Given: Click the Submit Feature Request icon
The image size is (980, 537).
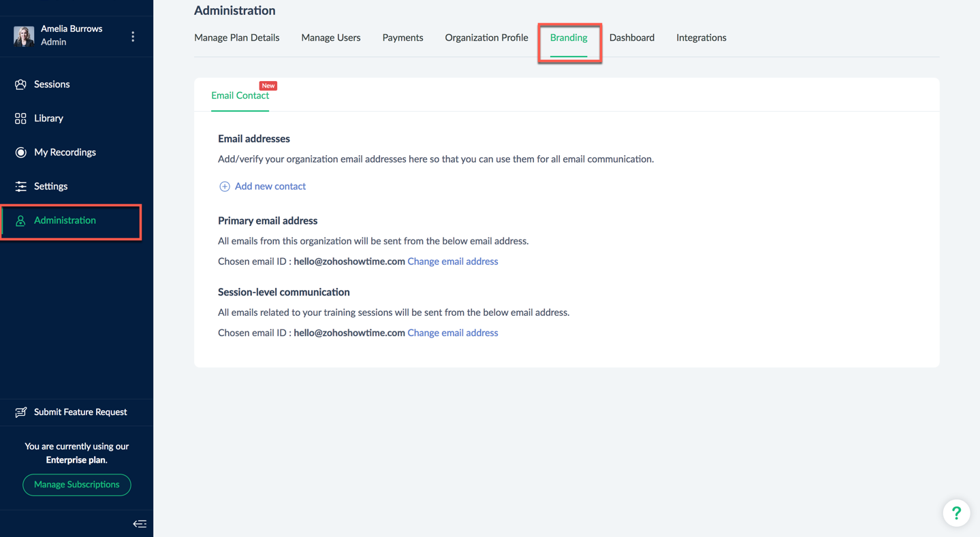Looking at the screenshot, I should [21, 412].
